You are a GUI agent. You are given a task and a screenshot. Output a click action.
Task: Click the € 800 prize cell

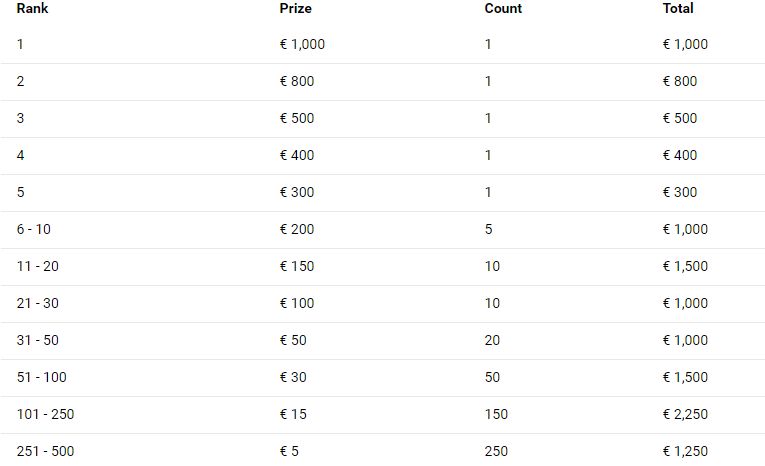(x=297, y=81)
